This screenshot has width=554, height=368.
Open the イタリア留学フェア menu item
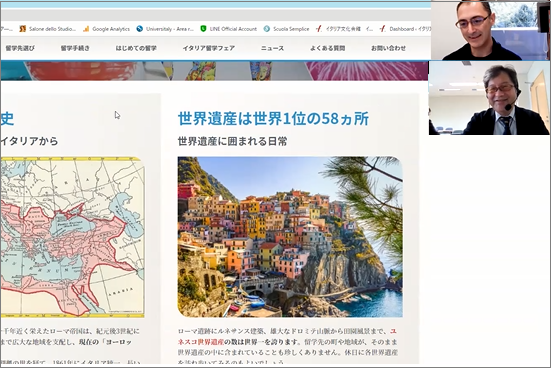point(209,48)
